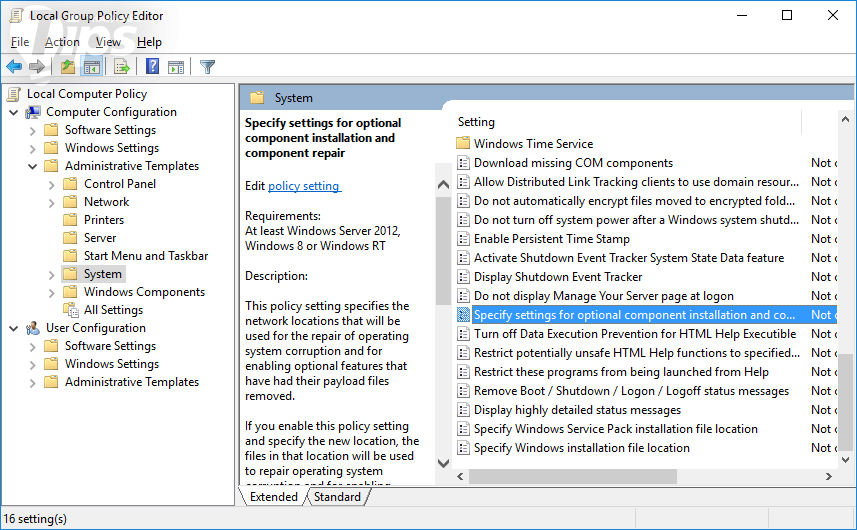Select the Network tree item
This screenshot has height=530, width=857.
coord(107,202)
